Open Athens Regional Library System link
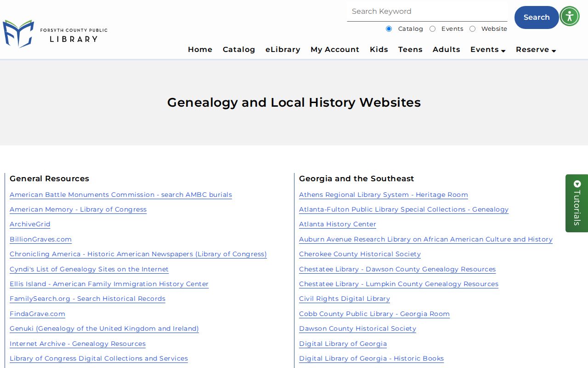This screenshot has height=368, width=588. [384, 195]
